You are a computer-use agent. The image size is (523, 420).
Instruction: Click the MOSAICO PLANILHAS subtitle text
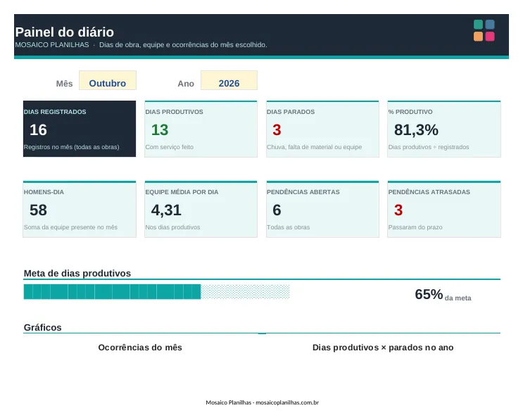(52, 44)
